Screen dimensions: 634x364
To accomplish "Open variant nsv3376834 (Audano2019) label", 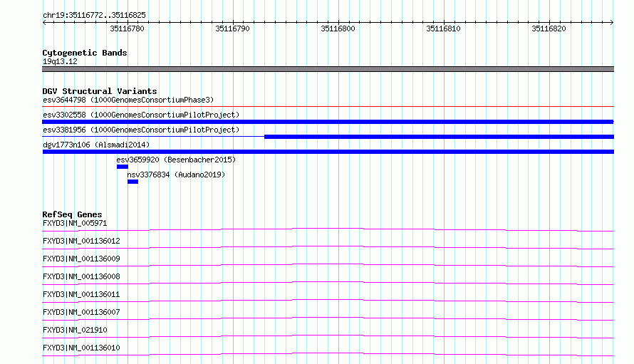I will 176,175.
